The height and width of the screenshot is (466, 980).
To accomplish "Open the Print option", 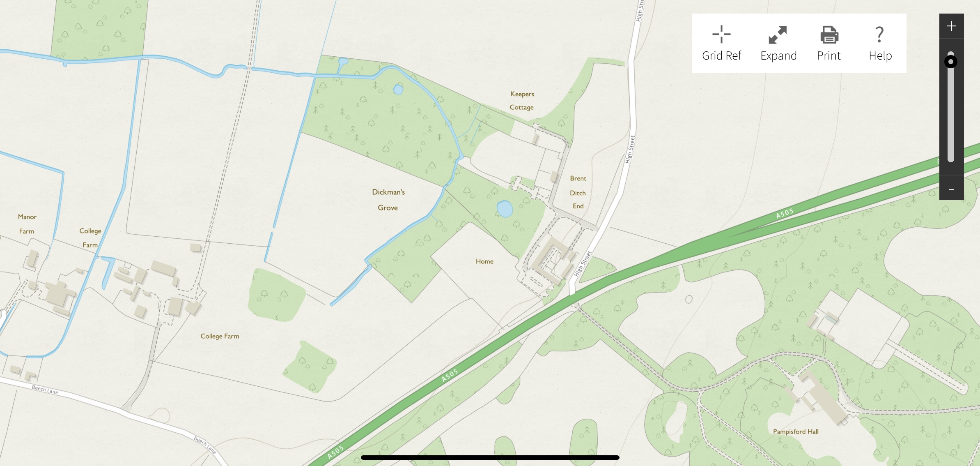I will pyautogui.click(x=829, y=35).
